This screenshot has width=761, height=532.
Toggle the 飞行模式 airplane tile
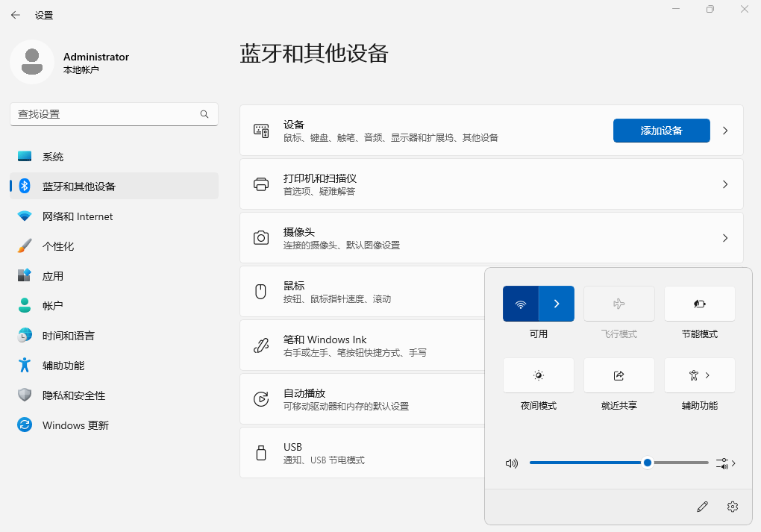[618, 304]
